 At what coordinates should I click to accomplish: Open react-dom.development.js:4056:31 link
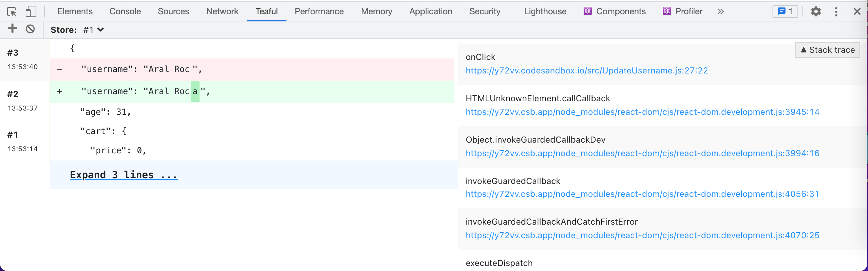click(642, 194)
